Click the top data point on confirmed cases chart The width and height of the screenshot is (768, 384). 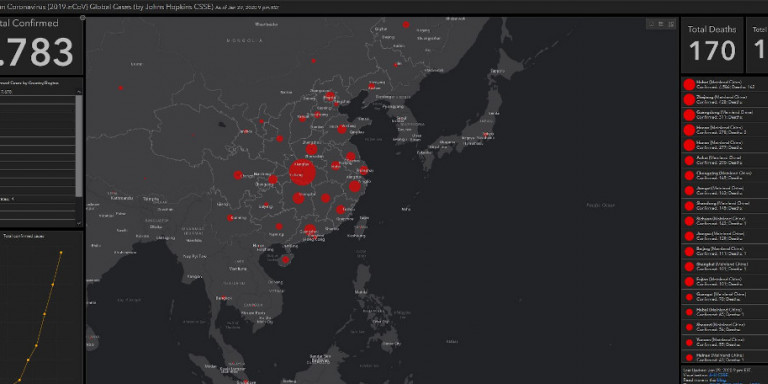pyautogui.click(x=61, y=253)
